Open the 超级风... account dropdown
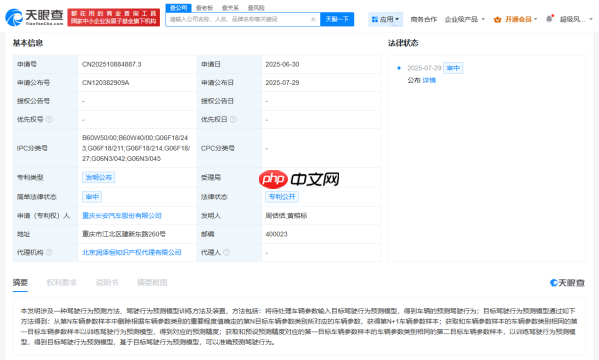The width and height of the screenshot is (599, 360). coord(576,19)
